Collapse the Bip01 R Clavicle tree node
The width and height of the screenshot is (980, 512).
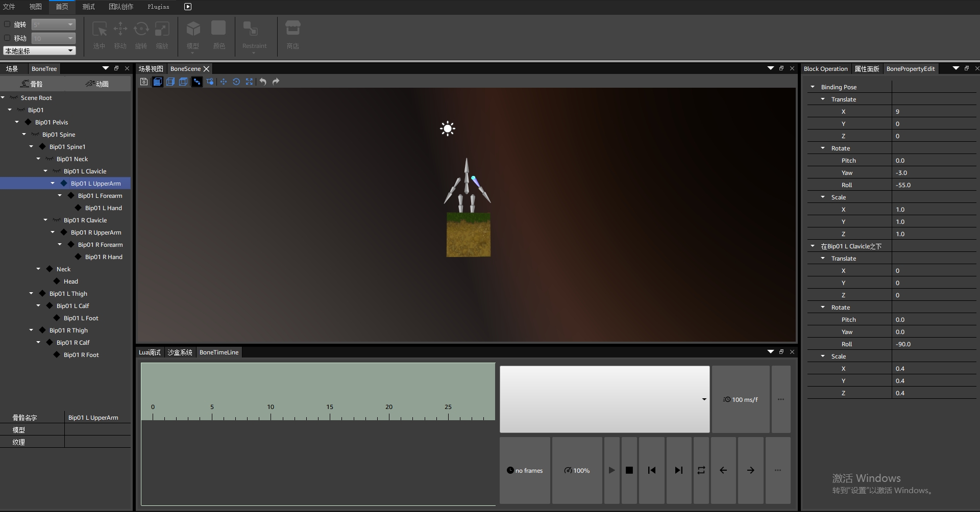coord(45,220)
